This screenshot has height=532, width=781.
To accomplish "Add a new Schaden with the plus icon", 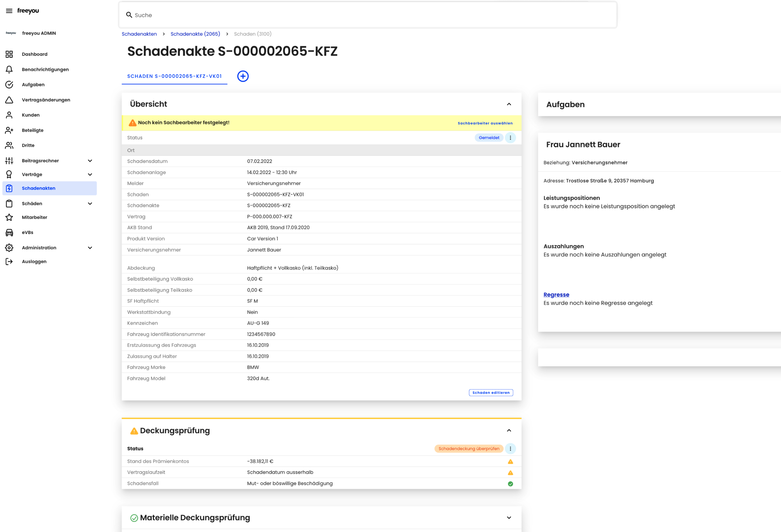I will (x=243, y=76).
